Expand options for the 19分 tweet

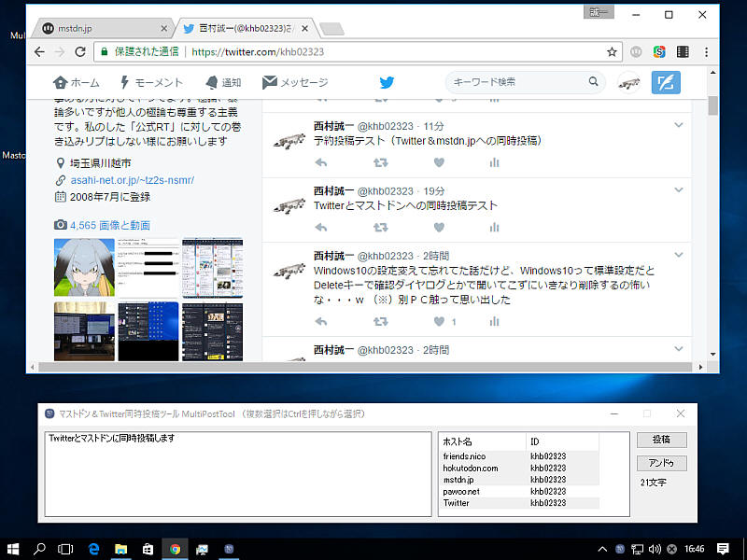679,190
